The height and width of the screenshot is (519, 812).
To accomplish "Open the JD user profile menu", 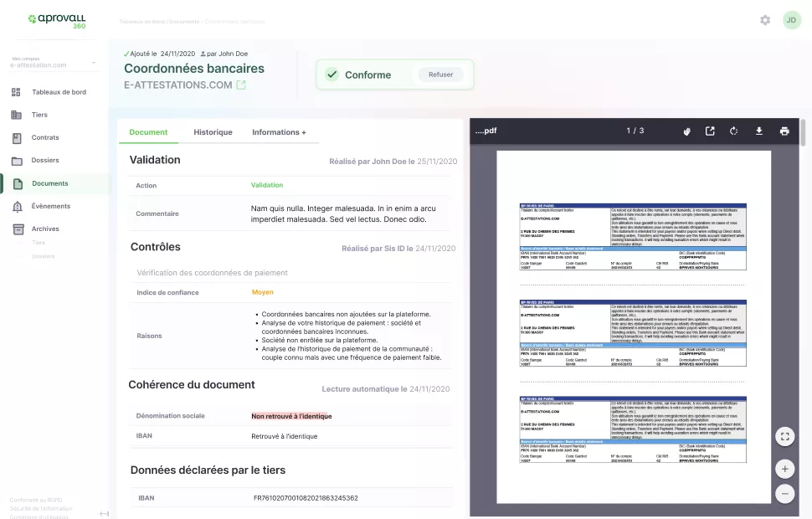I will [x=791, y=18].
